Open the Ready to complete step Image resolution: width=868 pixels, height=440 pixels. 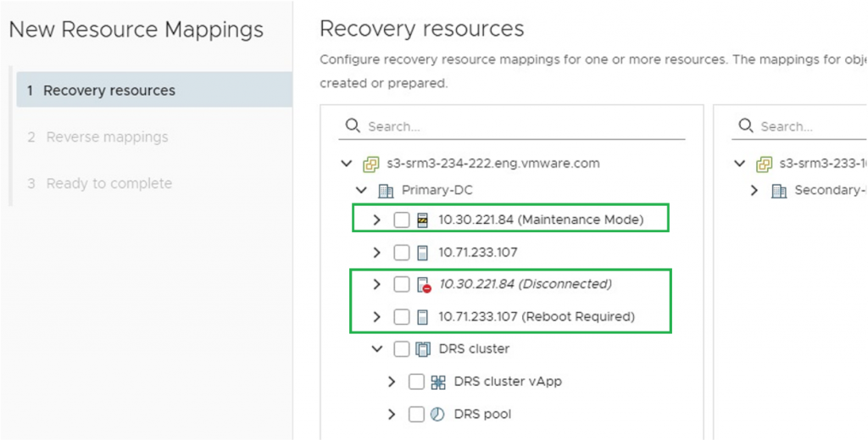point(108,183)
